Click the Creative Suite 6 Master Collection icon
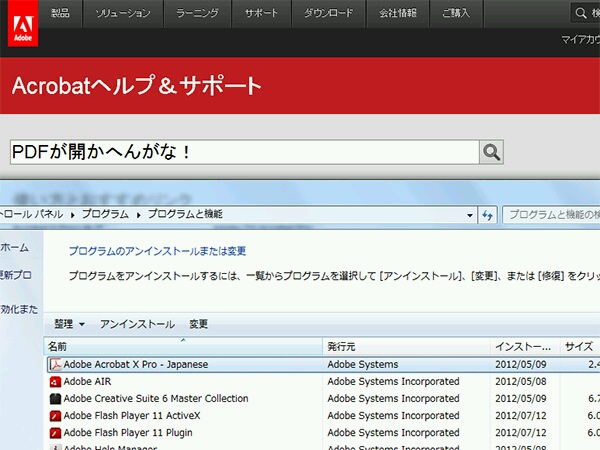This screenshot has width=600, height=450. tap(55, 399)
